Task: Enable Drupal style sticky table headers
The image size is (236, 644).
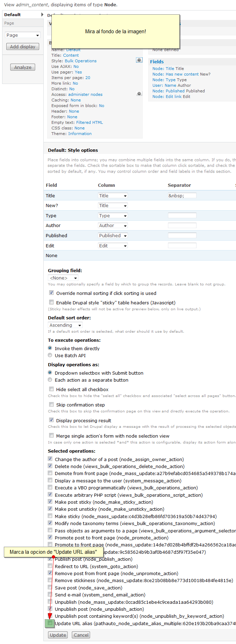Action: click(x=51, y=302)
